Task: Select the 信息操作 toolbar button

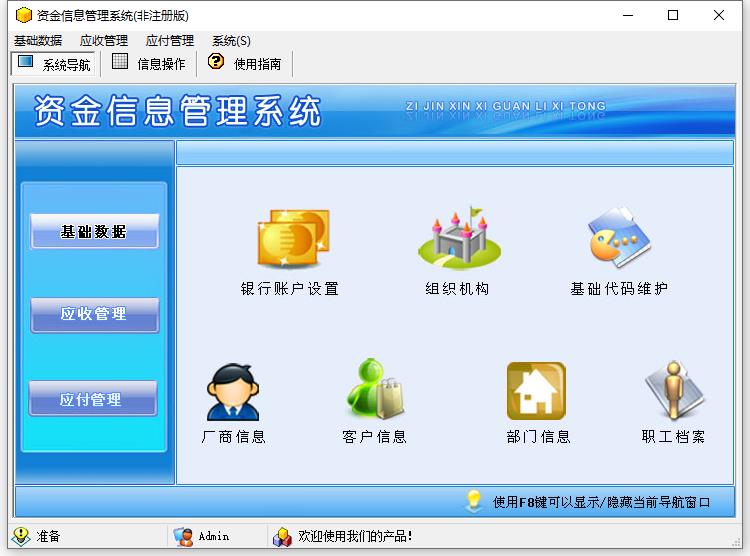Action: pos(149,63)
